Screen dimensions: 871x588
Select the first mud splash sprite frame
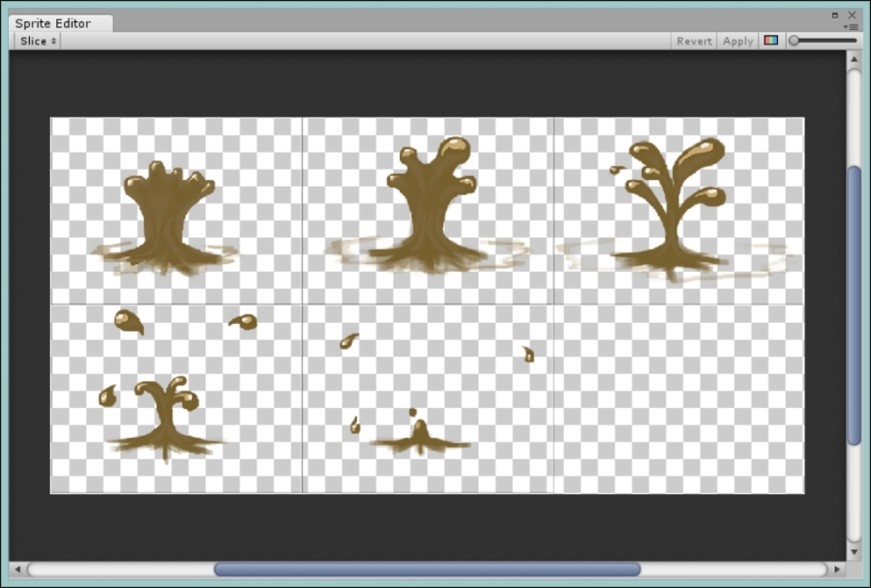[176, 211]
